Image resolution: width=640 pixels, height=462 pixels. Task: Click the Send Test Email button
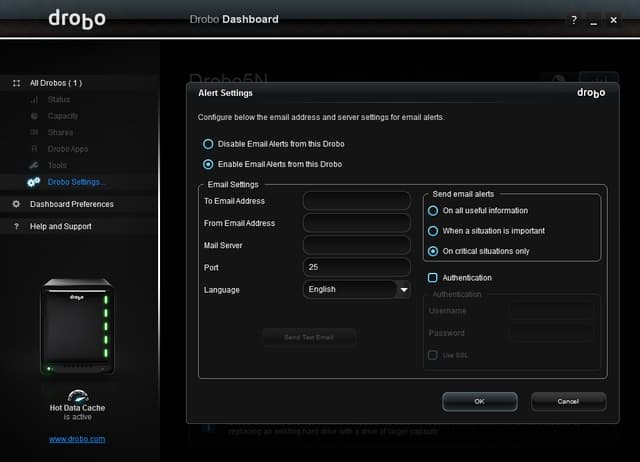(309, 338)
